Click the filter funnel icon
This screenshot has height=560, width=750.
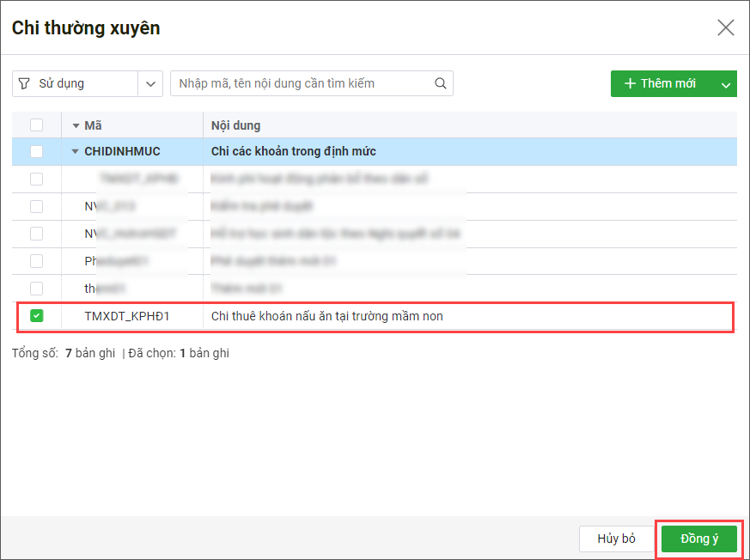point(24,83)
